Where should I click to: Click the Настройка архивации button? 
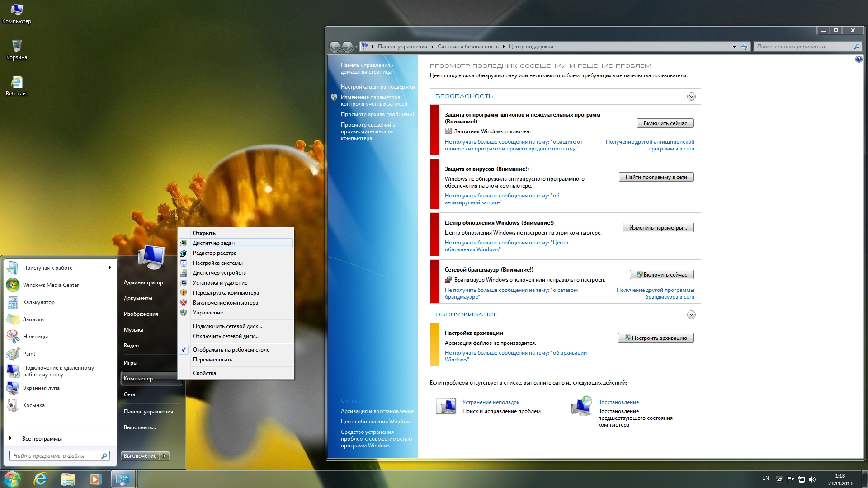pos(655,337)
